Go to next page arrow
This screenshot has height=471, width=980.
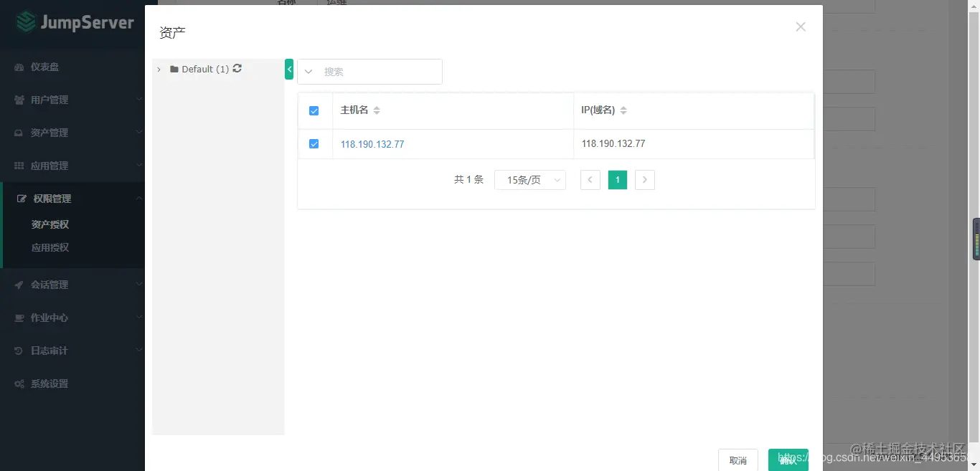pyautogui.click(x=645, y=180)
